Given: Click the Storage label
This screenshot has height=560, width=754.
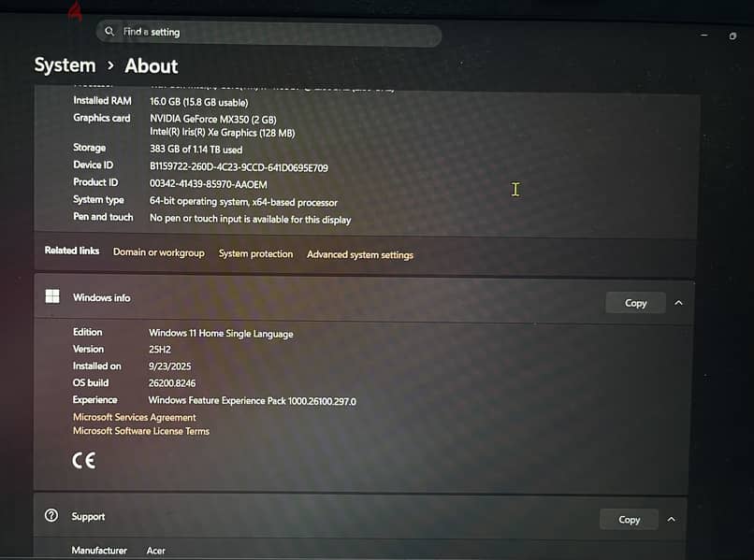Looking at the screenshot, I should tap(90, 148).
